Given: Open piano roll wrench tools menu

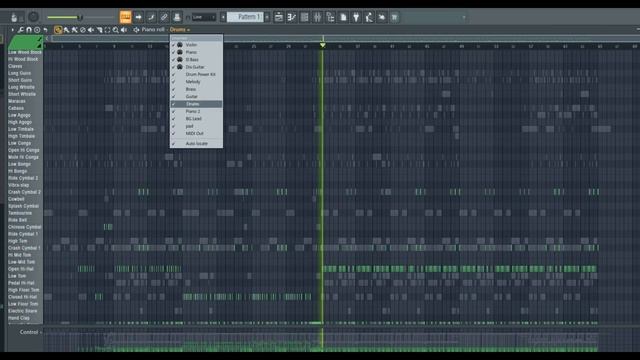Looking at the screenshot, I should pyautogui.click(x=20, y=30).
